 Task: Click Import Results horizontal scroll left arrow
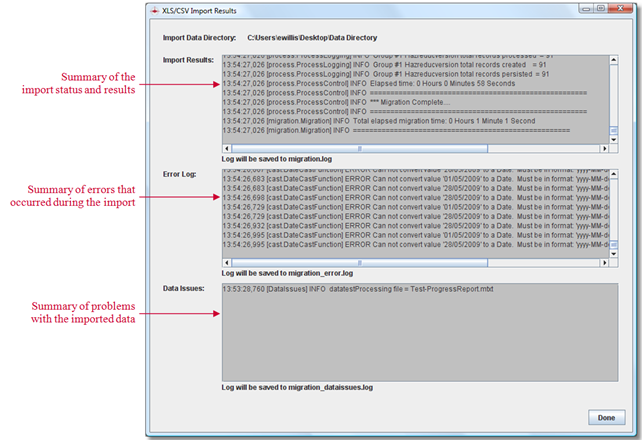coord(228,148)
